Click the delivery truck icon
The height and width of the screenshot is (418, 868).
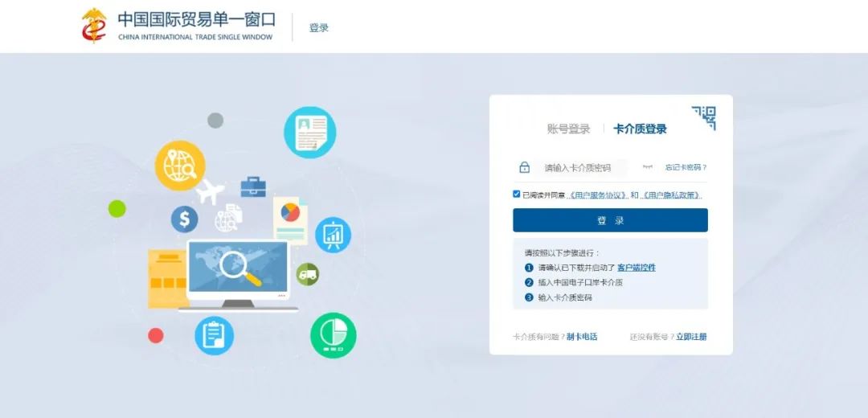click(307, 274)
